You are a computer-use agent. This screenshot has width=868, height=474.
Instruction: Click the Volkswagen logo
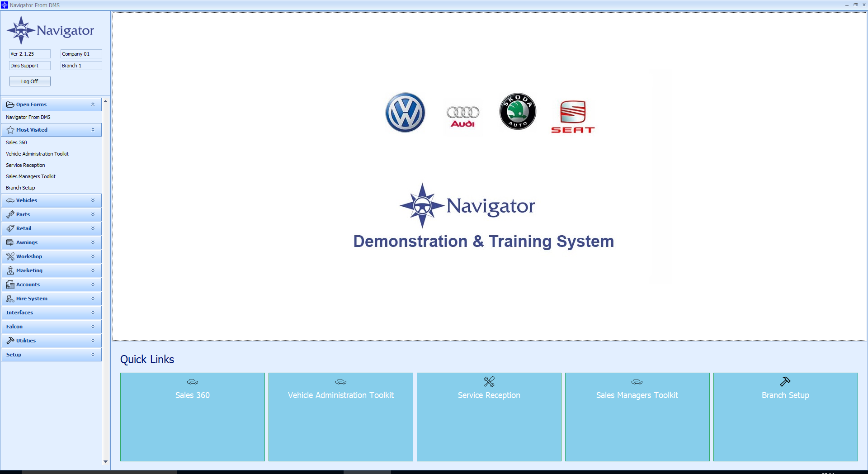pos(405,113)
